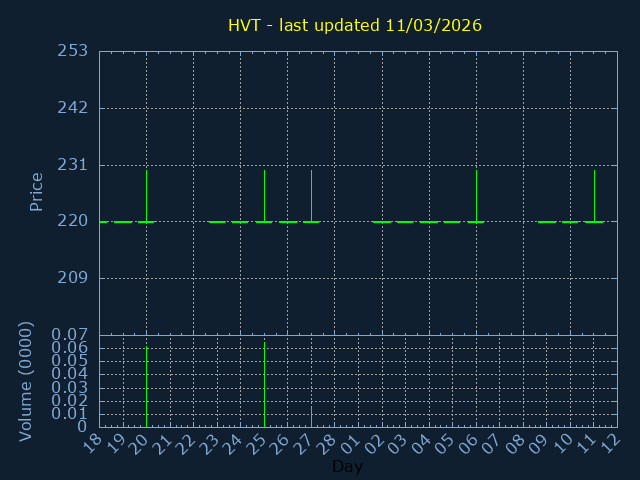Click the price candle on day 23
This screenshot has width=640, height=480.
click(217, 222)
